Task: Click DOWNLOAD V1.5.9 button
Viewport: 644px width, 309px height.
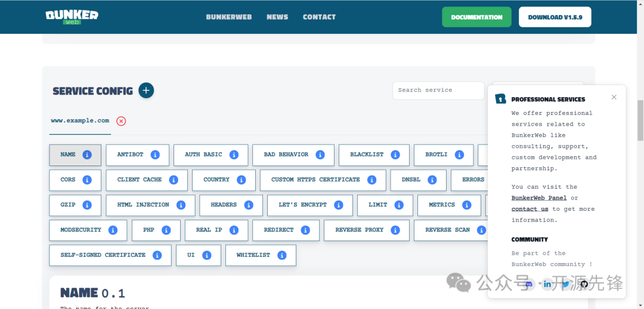Action: pyautogui.click(x=555, y=17)
